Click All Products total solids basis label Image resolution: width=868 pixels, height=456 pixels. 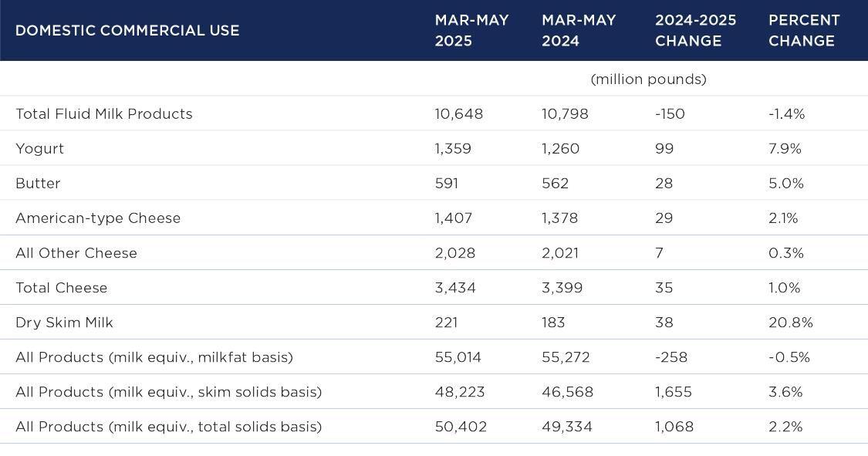tap(168, 427)
